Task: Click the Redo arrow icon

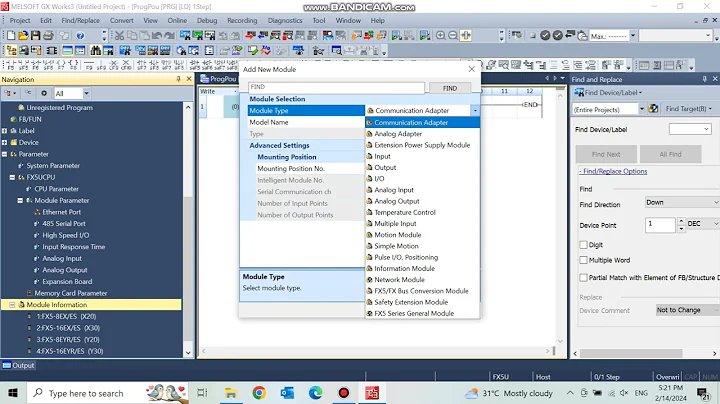Action: coord(169,35)
